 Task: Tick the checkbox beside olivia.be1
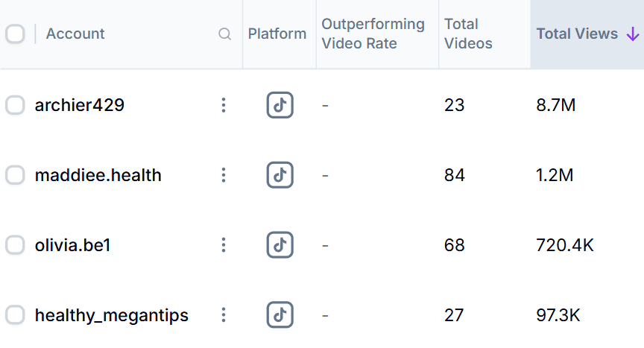15,244
